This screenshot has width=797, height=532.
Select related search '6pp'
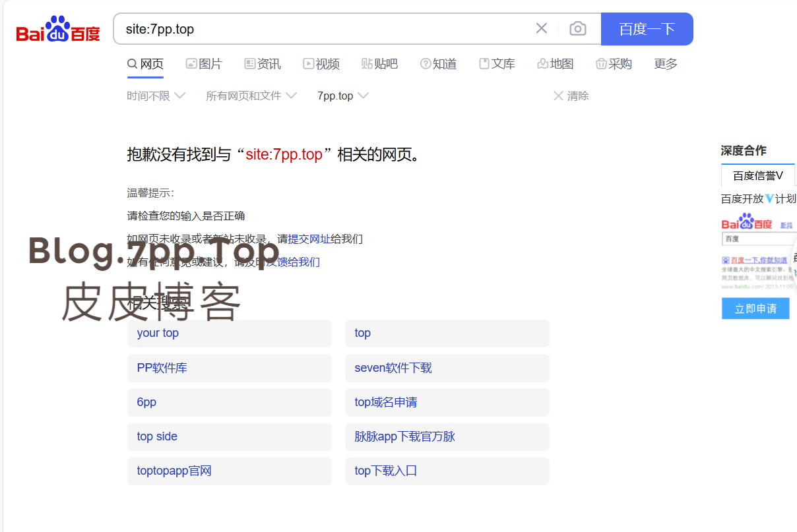[x=230, y=402]
